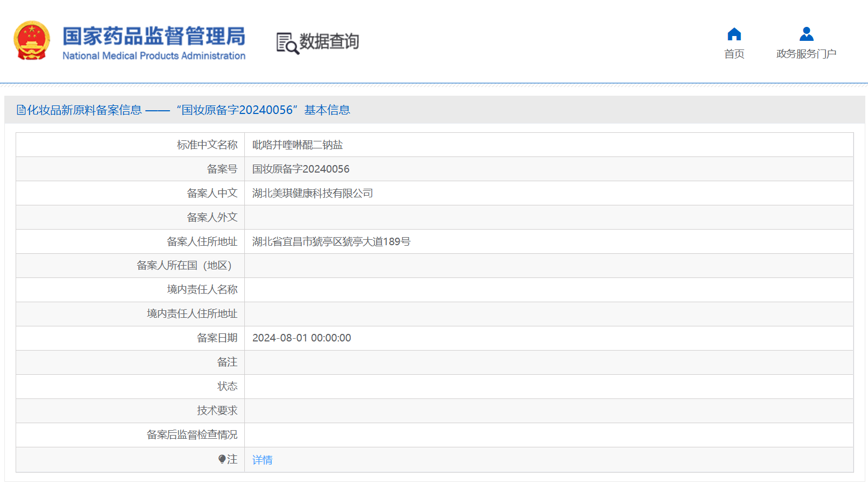
Task: Click the 备案号 label
Action: [x=222, y=169]
